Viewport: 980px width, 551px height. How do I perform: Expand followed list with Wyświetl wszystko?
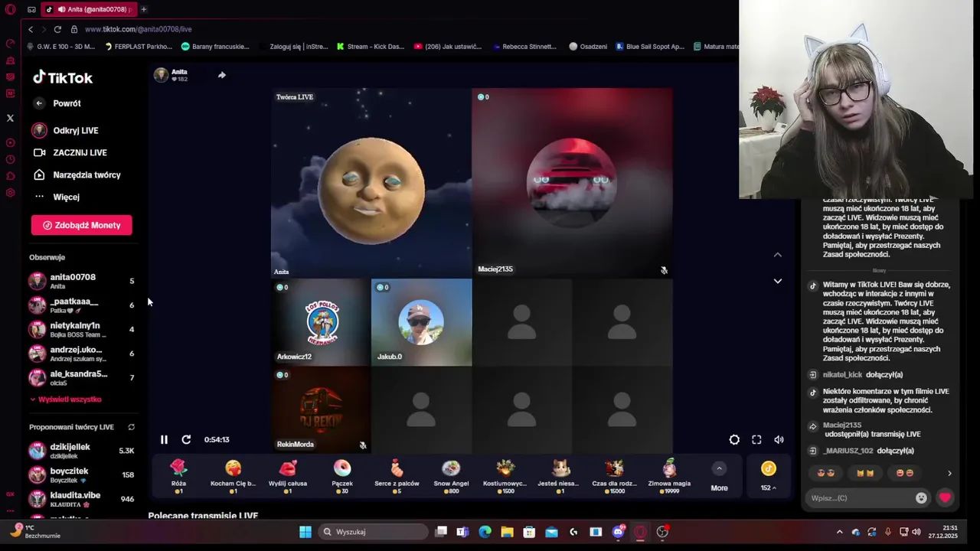coord(66,399)
